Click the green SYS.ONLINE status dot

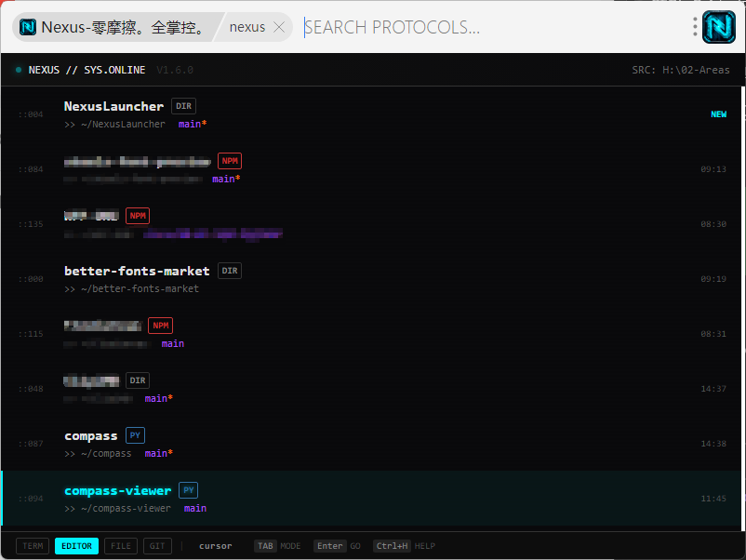(19, 70)
